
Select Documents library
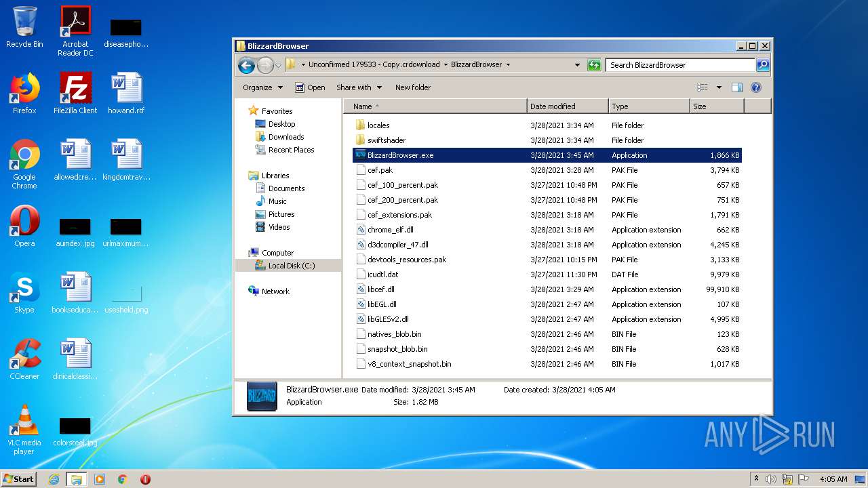coord(286,188)
